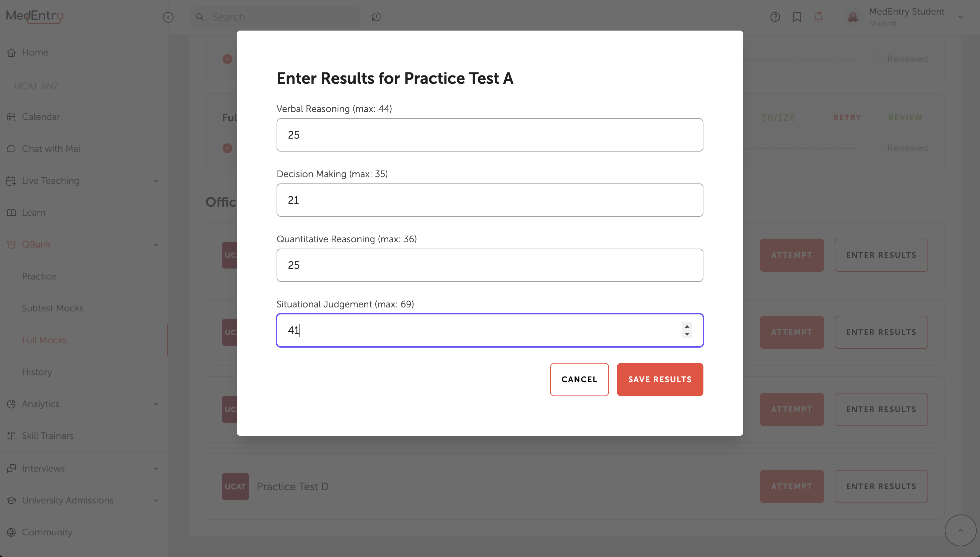Toggle the second Reviewed checkbox
Image resolution: width=980 pixels, height=557 pixels.
[876, 148]
